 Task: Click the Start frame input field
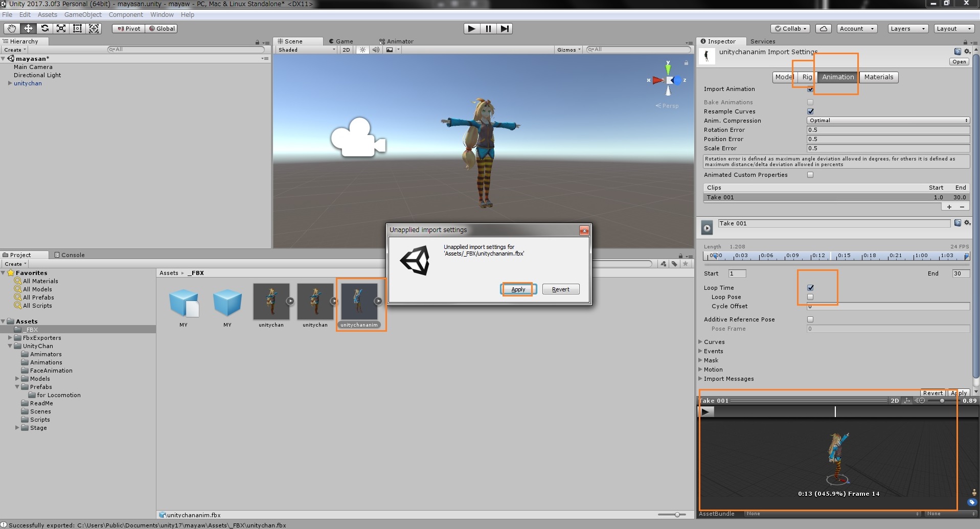click(x=737, y=273)
